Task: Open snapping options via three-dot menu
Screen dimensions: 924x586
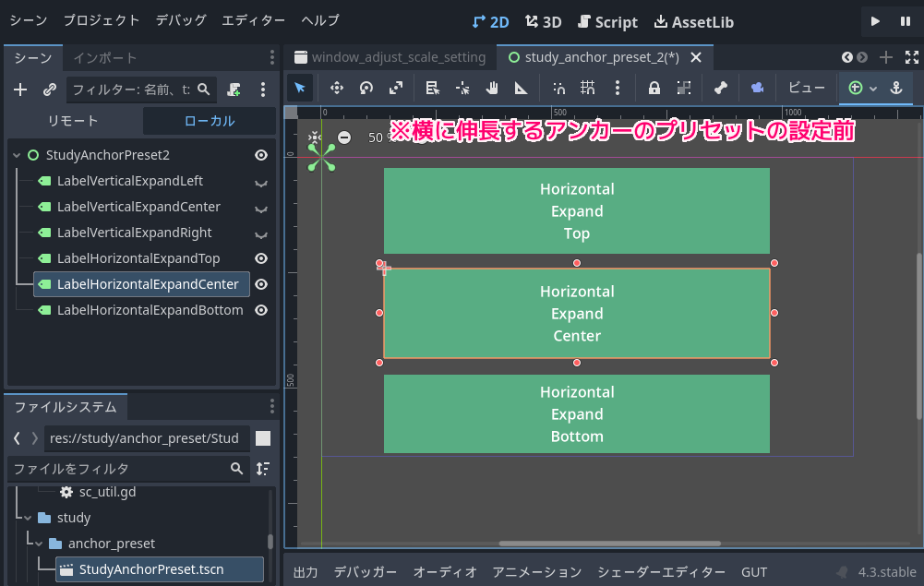Action: 617,88
